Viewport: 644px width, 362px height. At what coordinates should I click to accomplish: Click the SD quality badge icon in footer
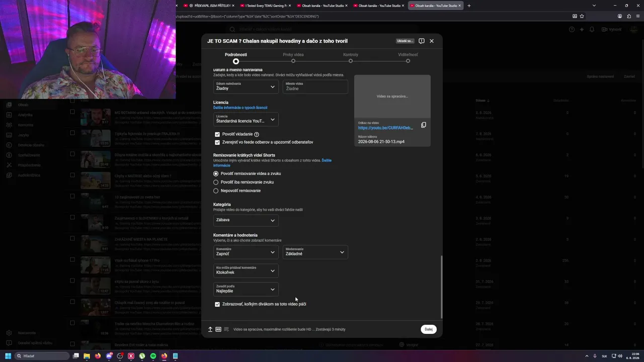(x=218, y=329)
